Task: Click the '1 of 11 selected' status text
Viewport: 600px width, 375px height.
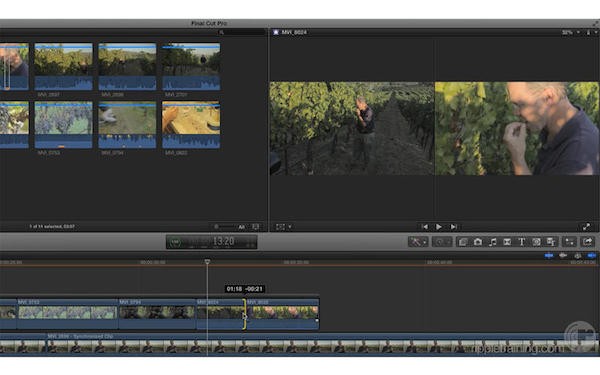Action: pos(52,227)
